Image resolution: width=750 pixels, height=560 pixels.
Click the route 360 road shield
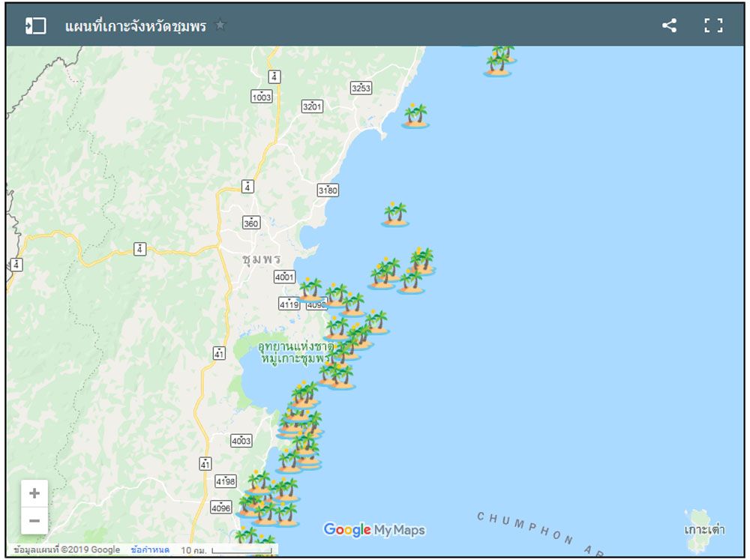click(250, 223)
